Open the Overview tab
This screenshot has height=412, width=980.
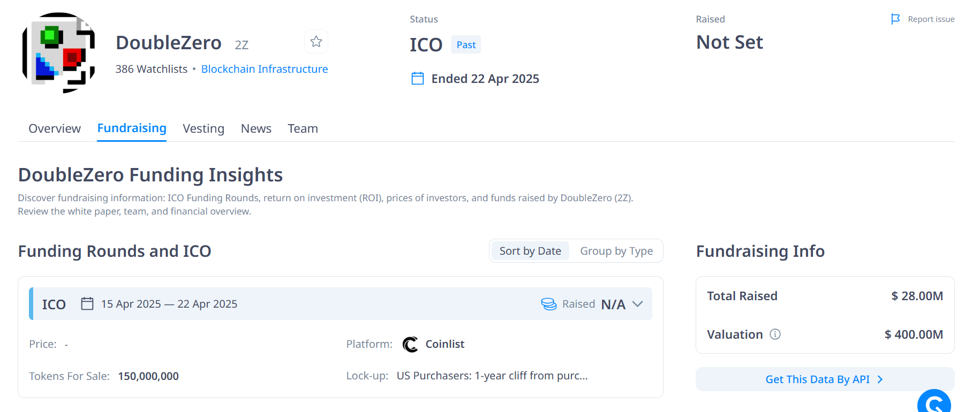click(55, 128)
